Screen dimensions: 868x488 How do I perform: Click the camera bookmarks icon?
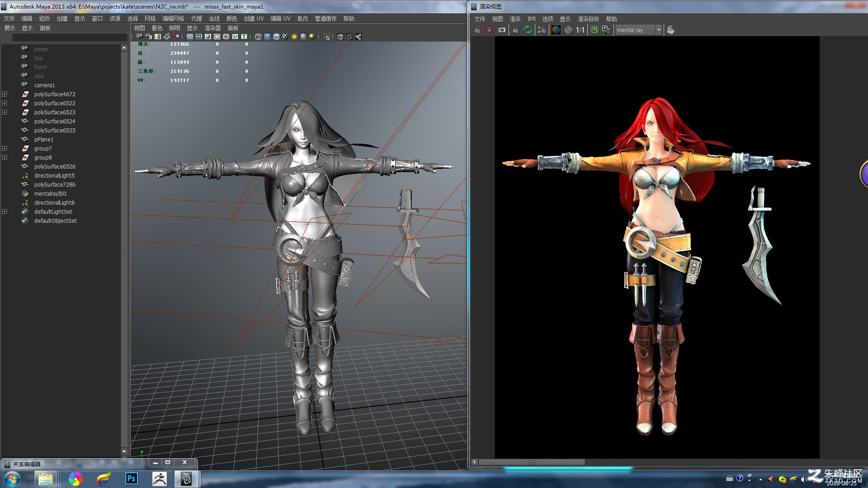click(158, 37)
